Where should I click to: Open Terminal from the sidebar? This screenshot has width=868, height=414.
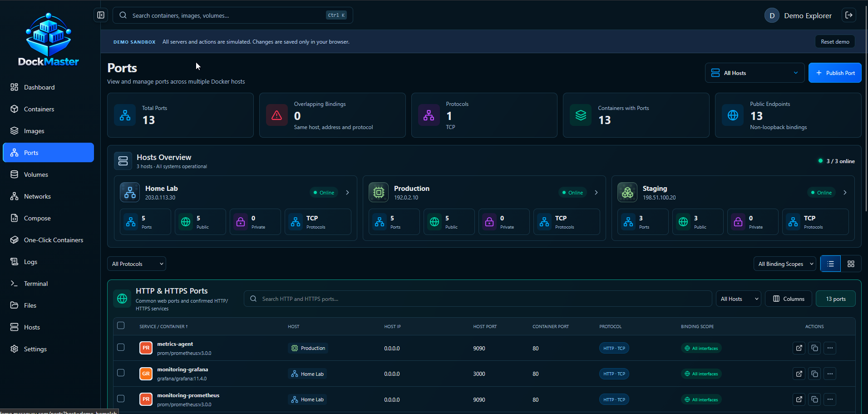tap(49, 284)
